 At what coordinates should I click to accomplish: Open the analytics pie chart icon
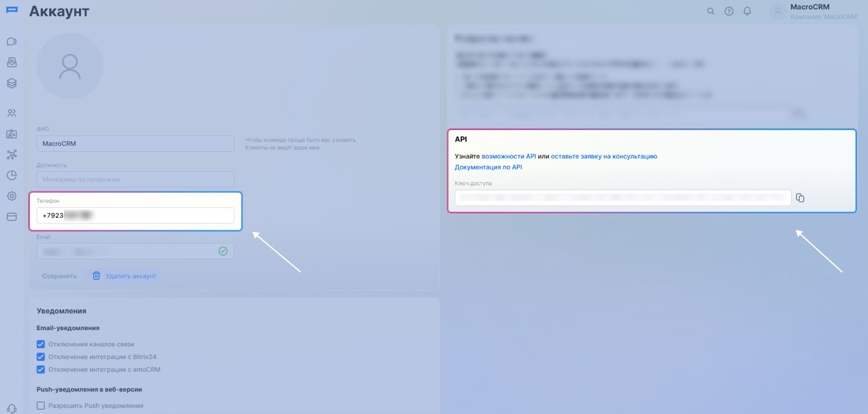(11, 175)
